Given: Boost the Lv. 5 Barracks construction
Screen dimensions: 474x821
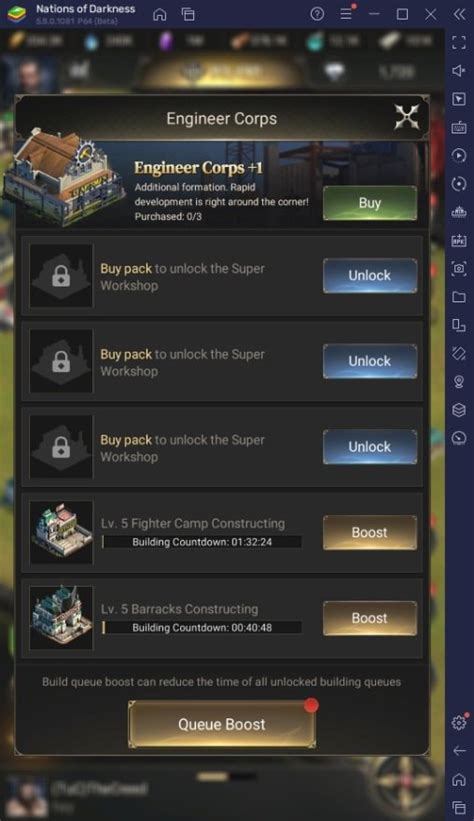Looking at the screenshot, I should point(370,618).
